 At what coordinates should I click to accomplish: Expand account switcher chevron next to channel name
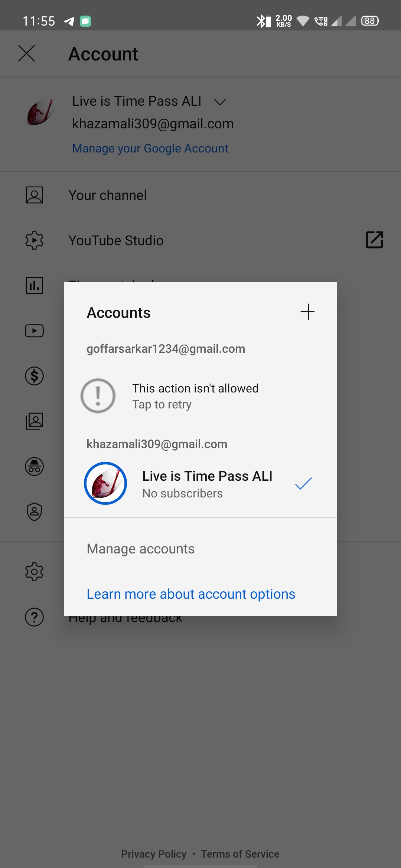(x=220, y=102)
